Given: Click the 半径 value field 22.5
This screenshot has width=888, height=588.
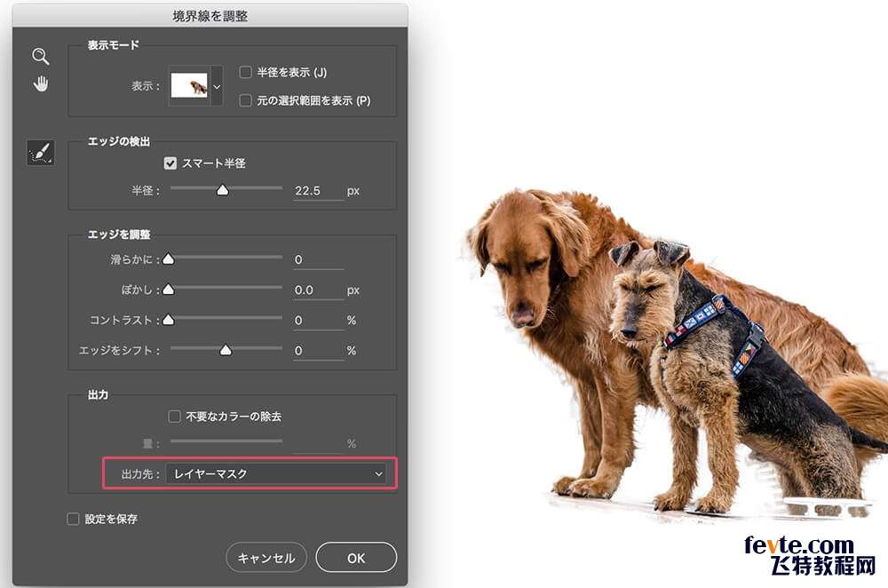Looking at the screenshot, I should point(318,191).
